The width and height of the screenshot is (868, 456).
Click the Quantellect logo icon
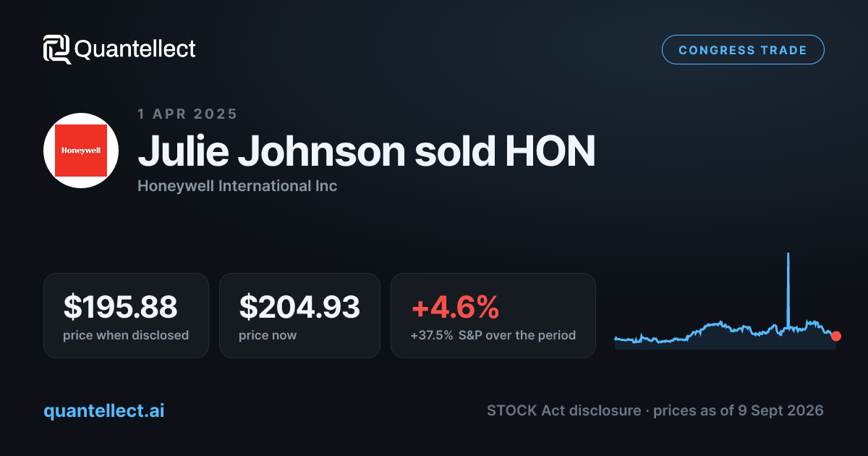point(57,49)
